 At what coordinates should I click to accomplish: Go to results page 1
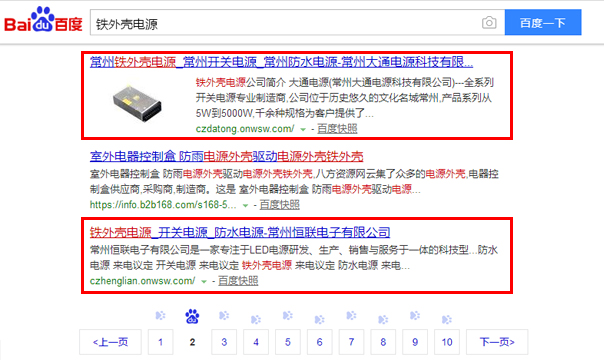161,342
